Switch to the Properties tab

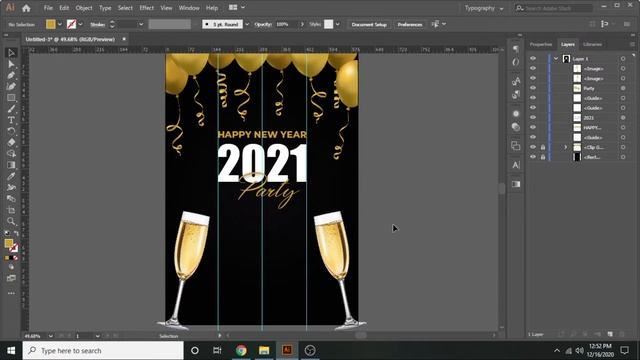540,44
